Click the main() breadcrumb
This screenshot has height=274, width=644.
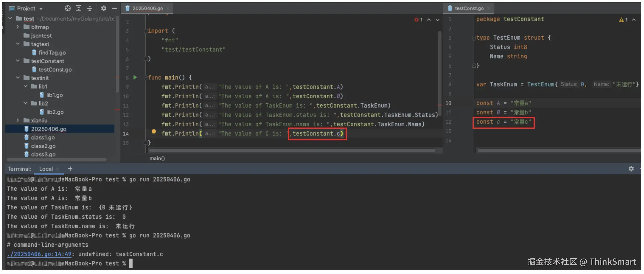[x=157, y=158]
